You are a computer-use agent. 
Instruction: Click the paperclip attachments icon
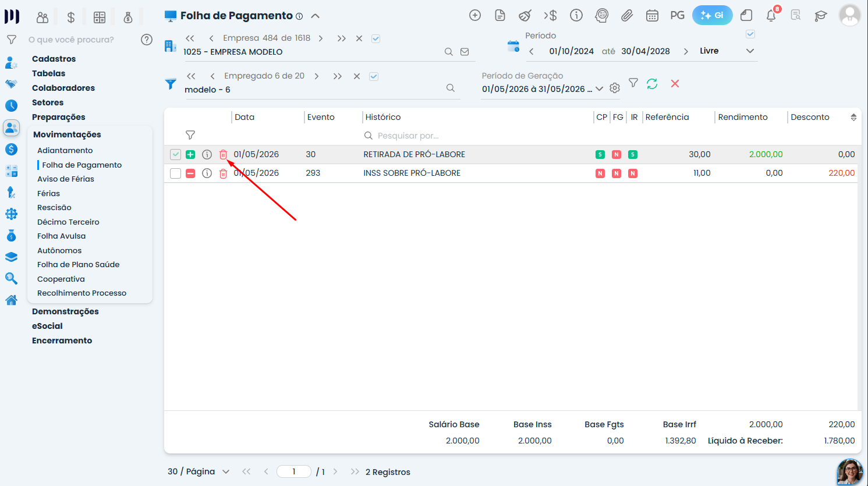pyautogui.click(x=627, y=16)
